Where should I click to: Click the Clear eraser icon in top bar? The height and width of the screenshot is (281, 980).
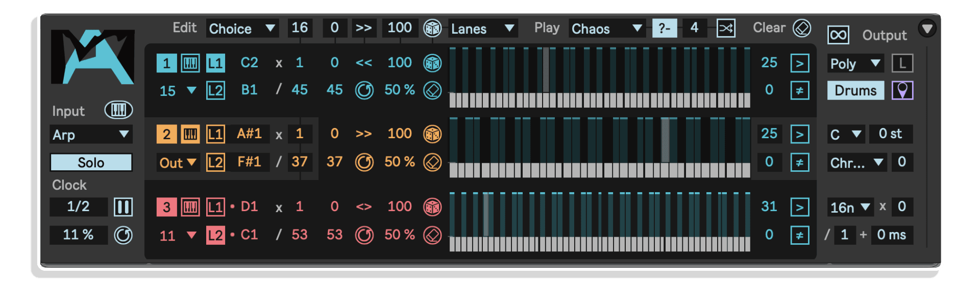click(802, 28)
